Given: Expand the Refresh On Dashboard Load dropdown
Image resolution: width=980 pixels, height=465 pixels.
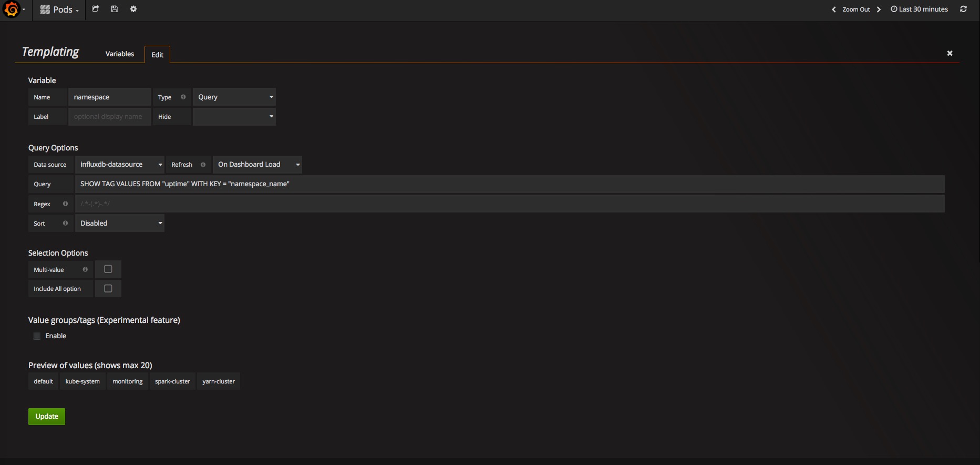Looking at the screenshot, I should 257,165.
